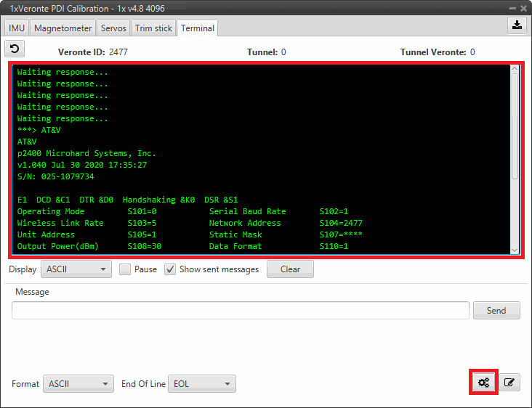Select the Trim stick tab
The width and height of the screenshot is (532, 408).
153,28
